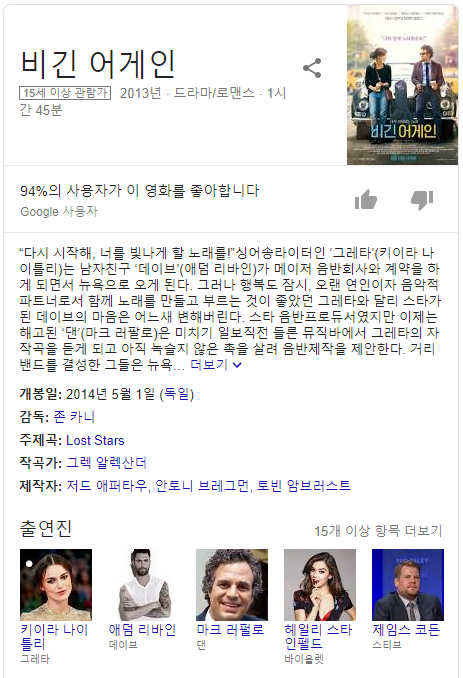The height and width of the screenshot is (678, 463).
Task: Select 헤일리 스타인펠드 cast photo
Action: pyautogui.click(x=320, y=585)
